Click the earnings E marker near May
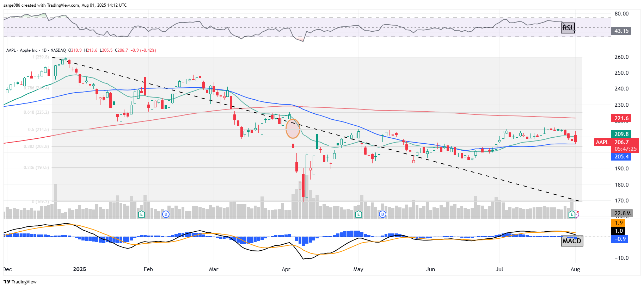The width and height of the screenshot is (644, 288). click(x=358, y=214)
